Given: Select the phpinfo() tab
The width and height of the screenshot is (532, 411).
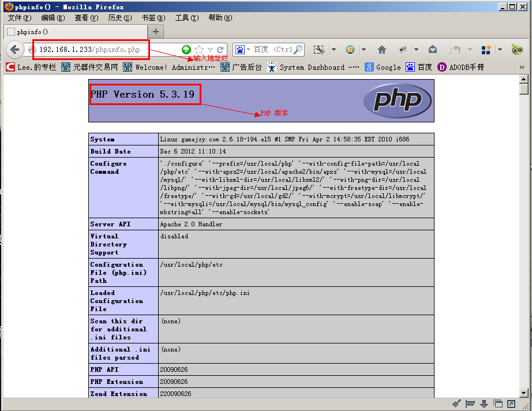Looking at the screenshot, I should tap(76, 32).
